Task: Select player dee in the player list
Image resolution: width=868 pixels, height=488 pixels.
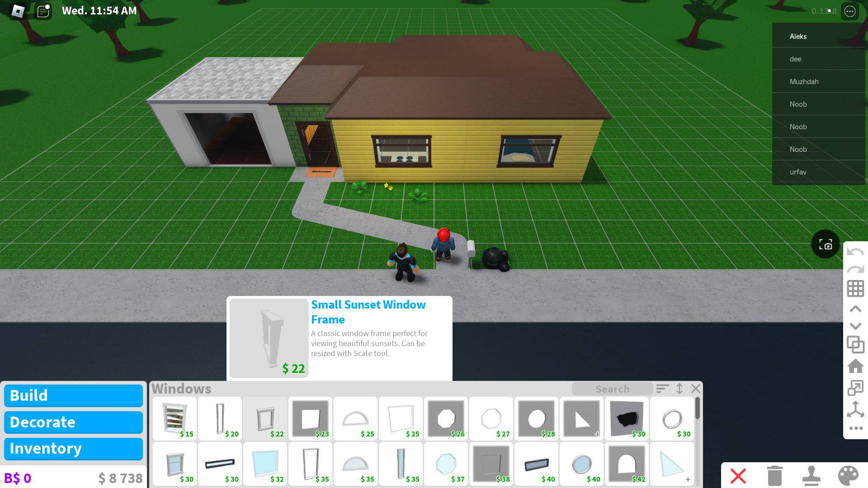Action: 819,59
